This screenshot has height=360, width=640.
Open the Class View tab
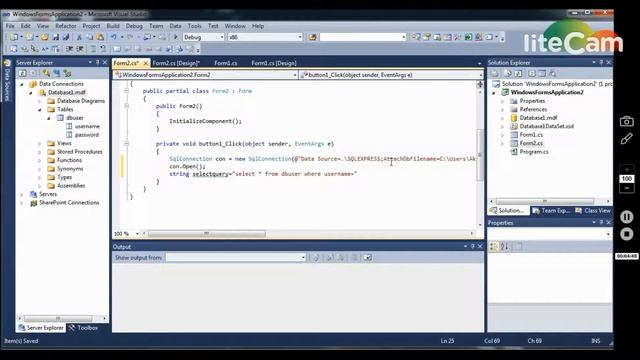click(593, 211)
